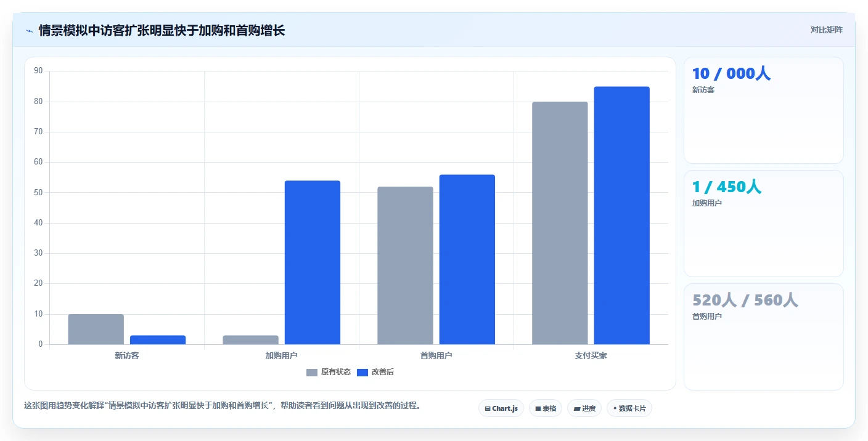Click the blue 首购用户 bar
The width and height of the screenshot is (868, 441).
(467, 259)
